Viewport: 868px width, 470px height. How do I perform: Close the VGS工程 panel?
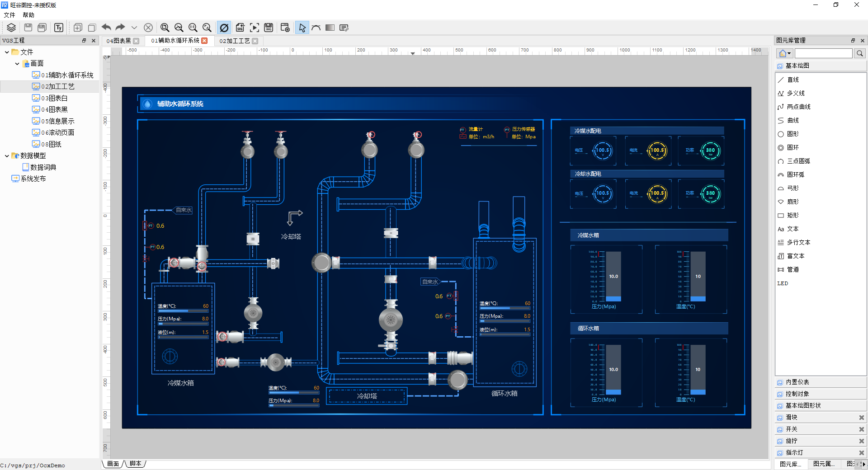point(94,41)
